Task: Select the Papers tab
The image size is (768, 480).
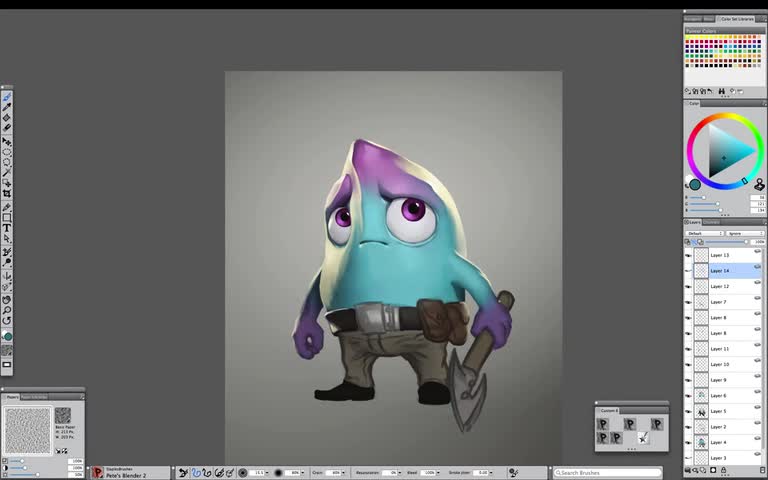Action: point(12,397)
